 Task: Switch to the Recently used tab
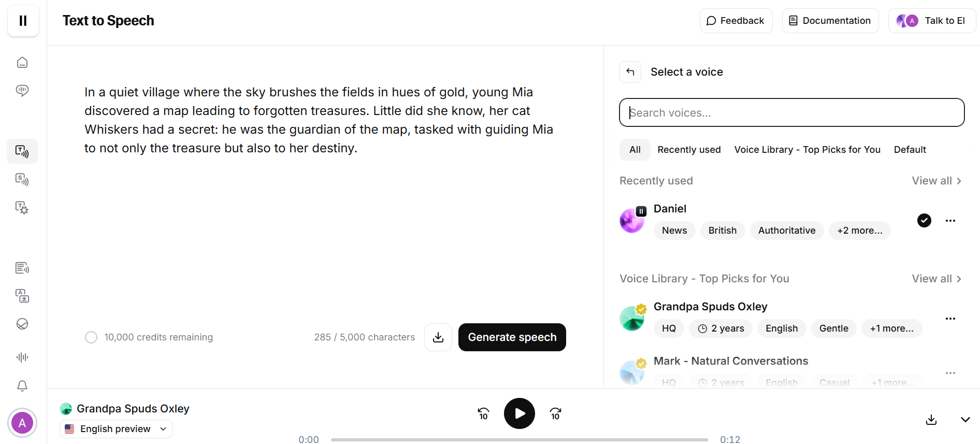pyautogui.click(x=689, y=150)
